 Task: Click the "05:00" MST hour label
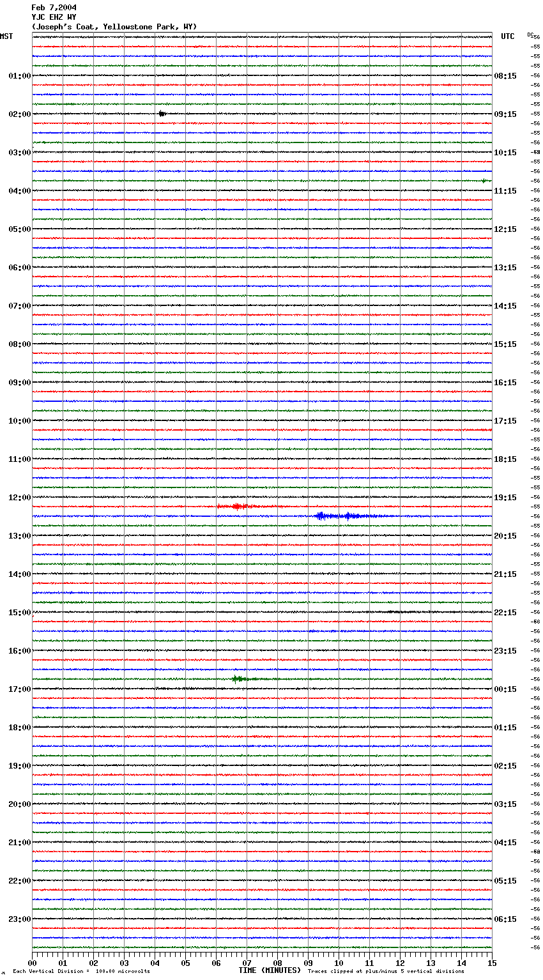coord(20,229)
